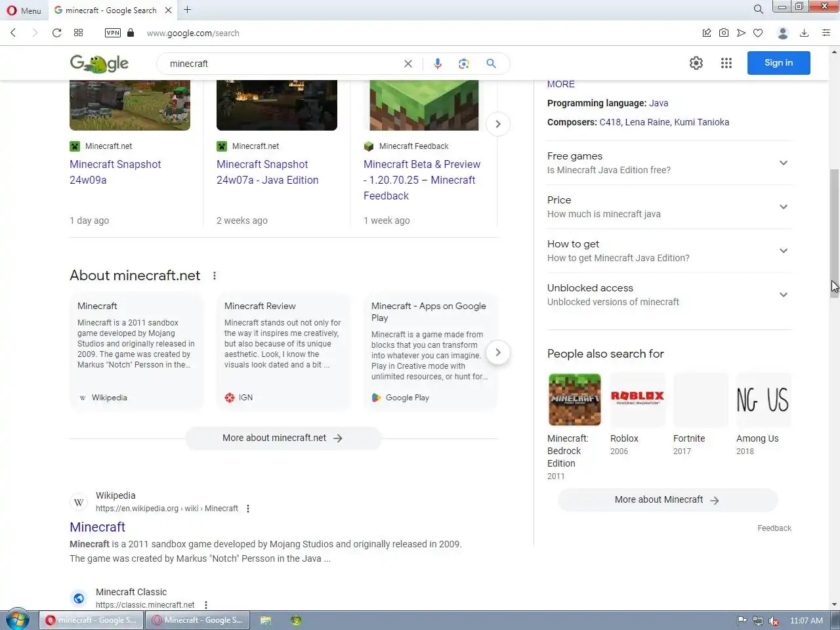Click the muted volume tray icon
This screenshot has width=840, height=630.
[774, 621]
